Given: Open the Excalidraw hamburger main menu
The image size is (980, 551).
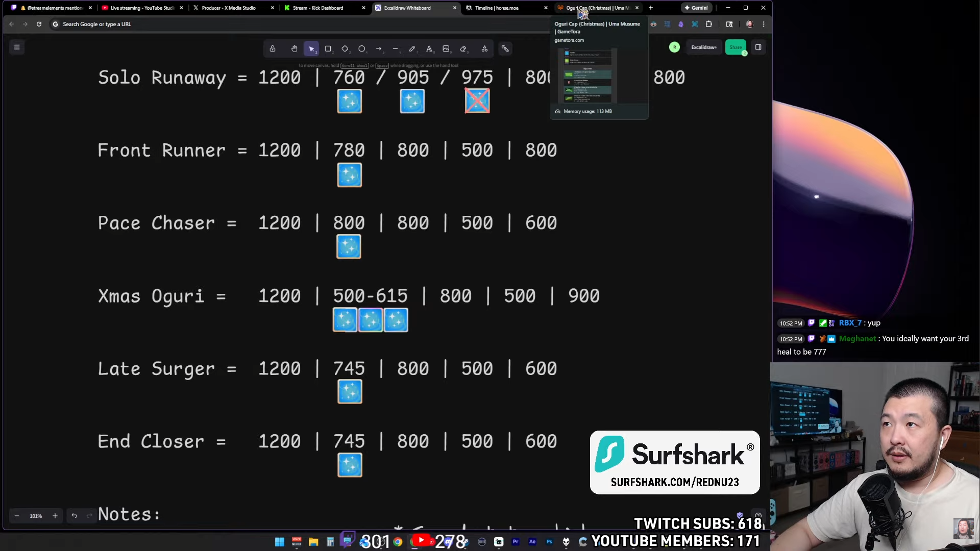Looking at the screenshot, I should tap(17, 47).
